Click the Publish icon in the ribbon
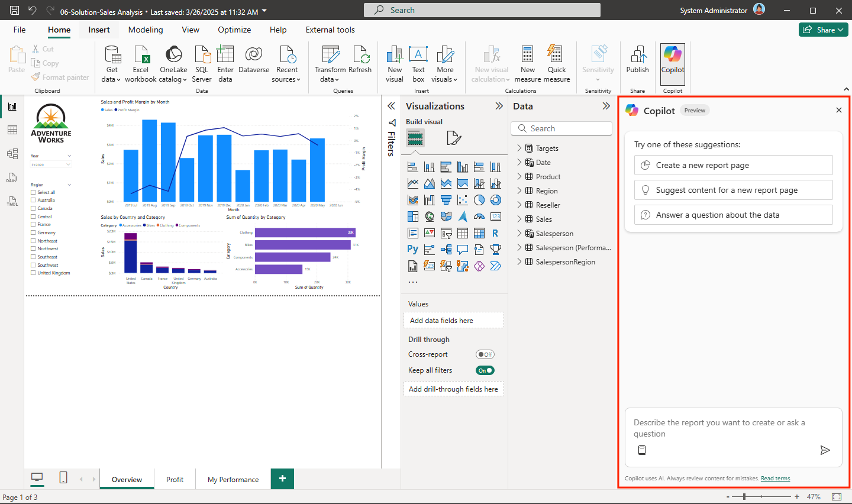 coord(637,59)
